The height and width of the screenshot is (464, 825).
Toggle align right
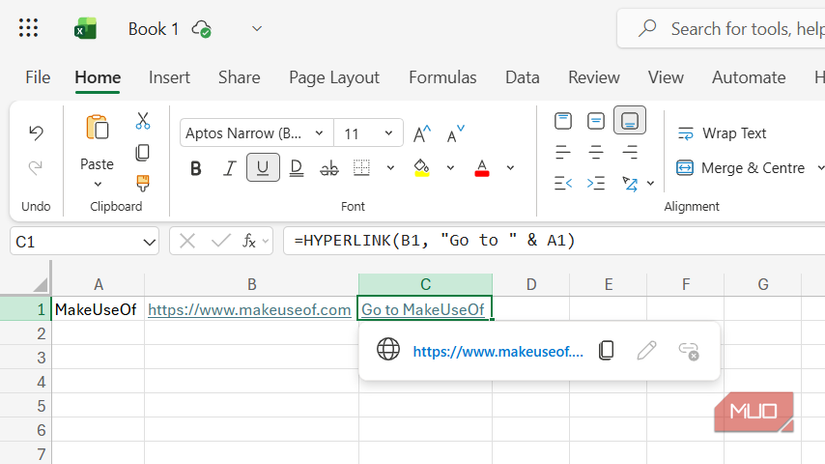coord(630,153)
